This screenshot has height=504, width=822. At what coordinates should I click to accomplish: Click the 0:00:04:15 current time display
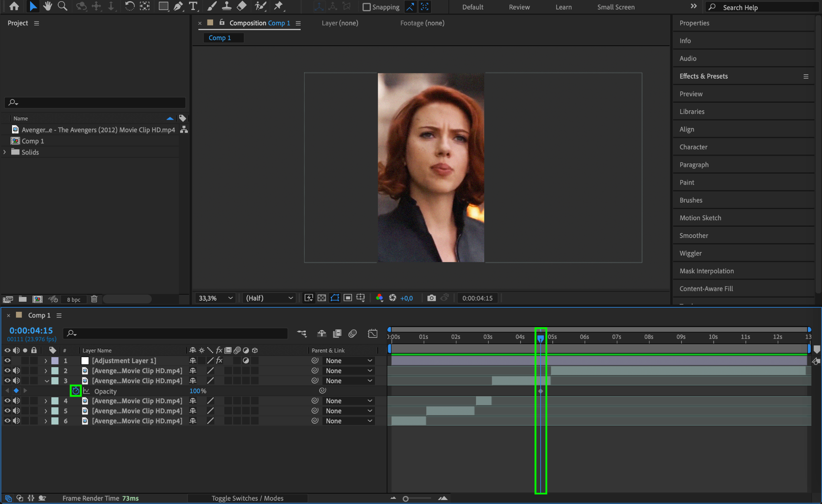[31, 331]
